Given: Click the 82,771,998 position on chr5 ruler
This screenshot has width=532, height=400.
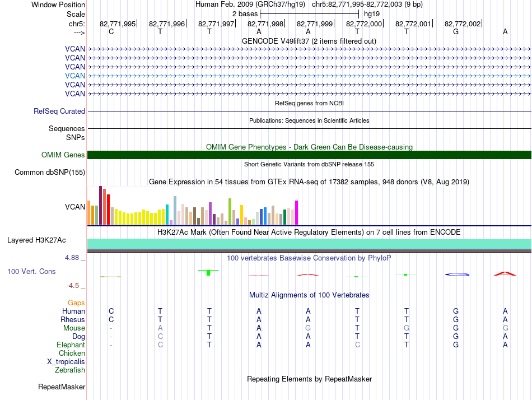Looking at the screenshot, I should pyautogui.click(x=265, y=24).
